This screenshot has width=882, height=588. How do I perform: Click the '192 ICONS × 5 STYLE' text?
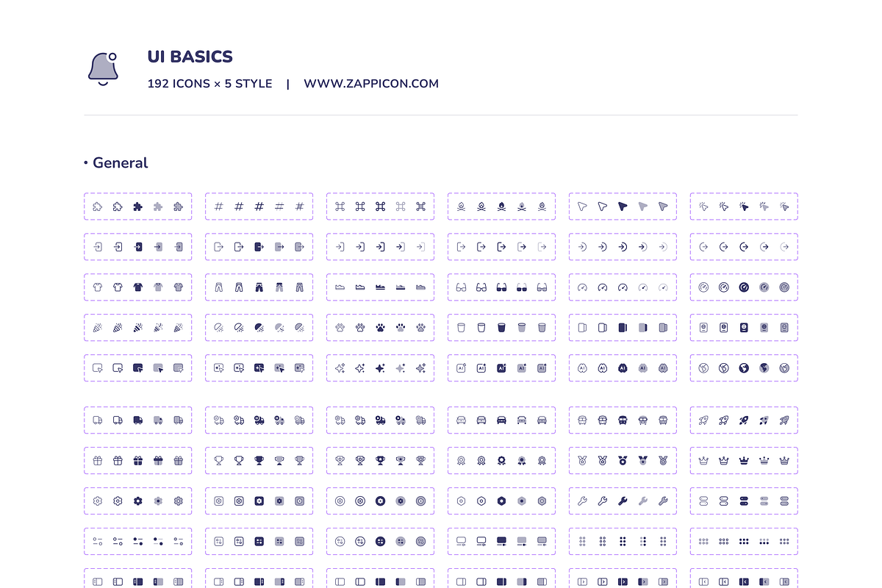(x=210, y=84)
